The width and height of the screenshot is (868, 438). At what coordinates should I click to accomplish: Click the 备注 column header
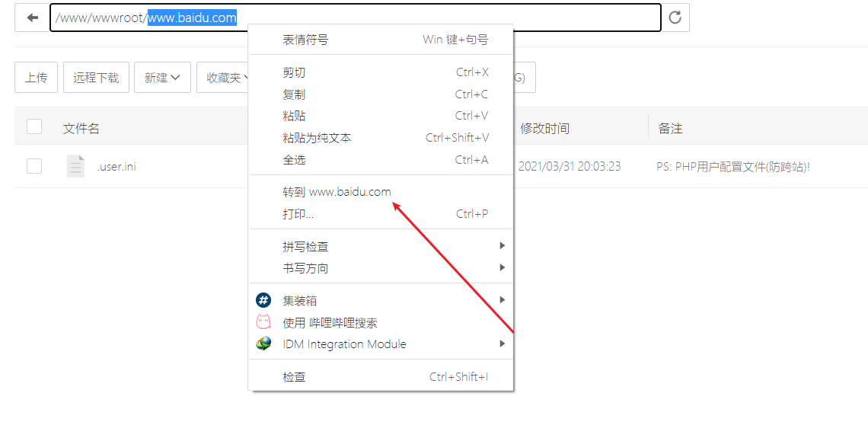pos(670,129)
